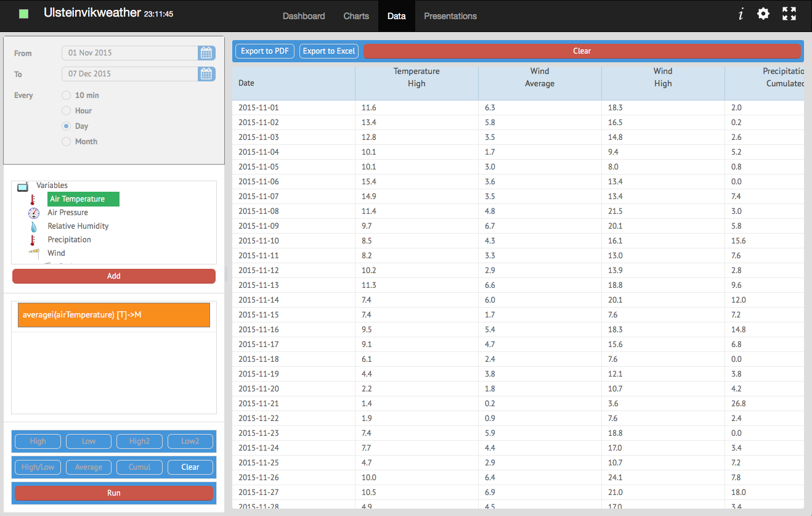Click the Cumul function button

pyautogui.click(x=140, y=467)
